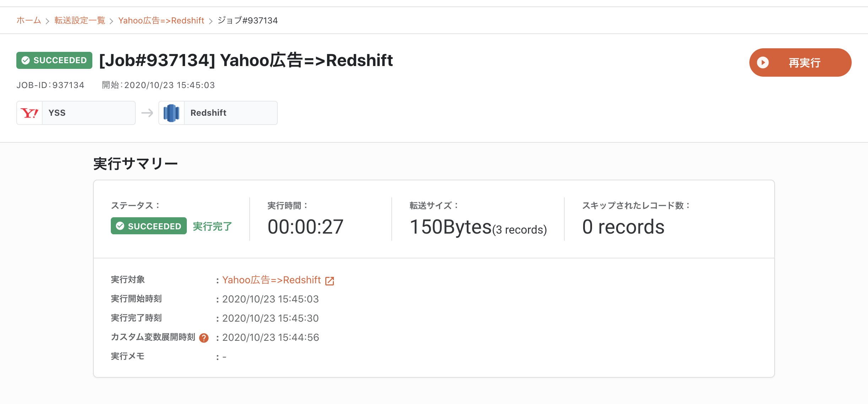The width and height of the screenshot is (868, 404).
Task: Click the 再実行 rerun button
Action: [800, 62]
